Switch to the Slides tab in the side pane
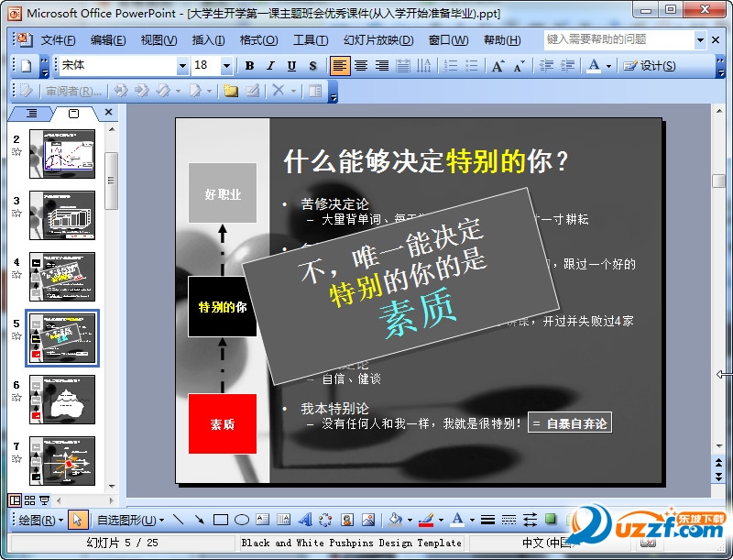 coord(73,113)
